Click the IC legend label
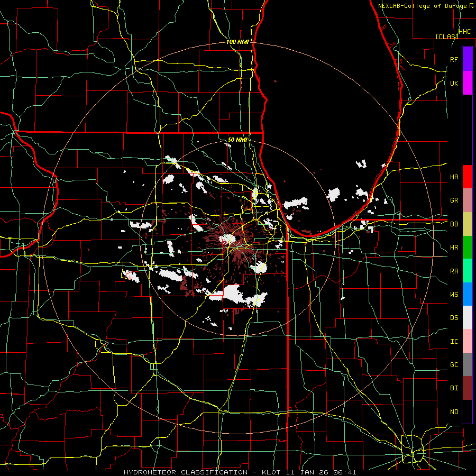Viewport: 476px width, 476px height. tap(454, 342)
